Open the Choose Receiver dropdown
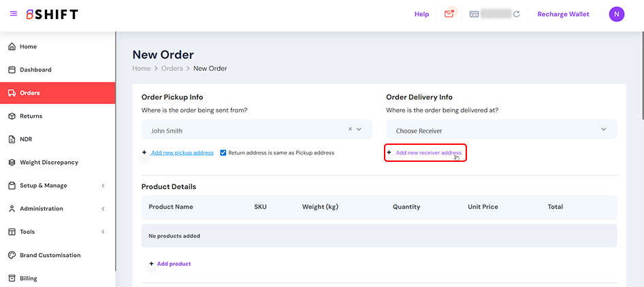644x287 pixels. [x=501, y=130]
